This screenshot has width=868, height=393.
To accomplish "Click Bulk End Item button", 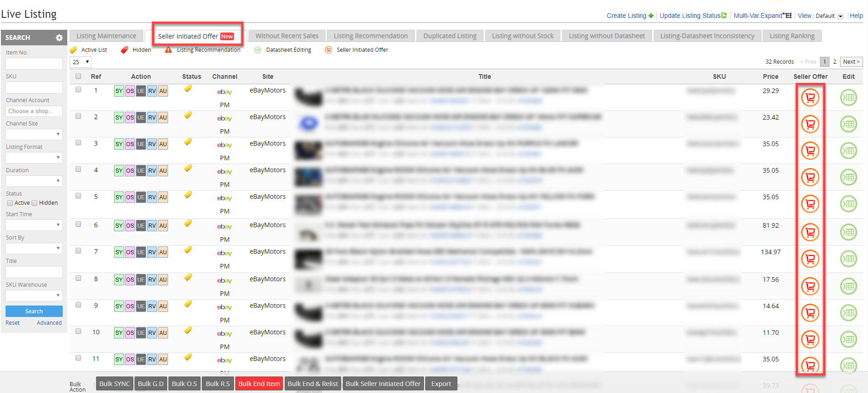I will click(259, 384).
